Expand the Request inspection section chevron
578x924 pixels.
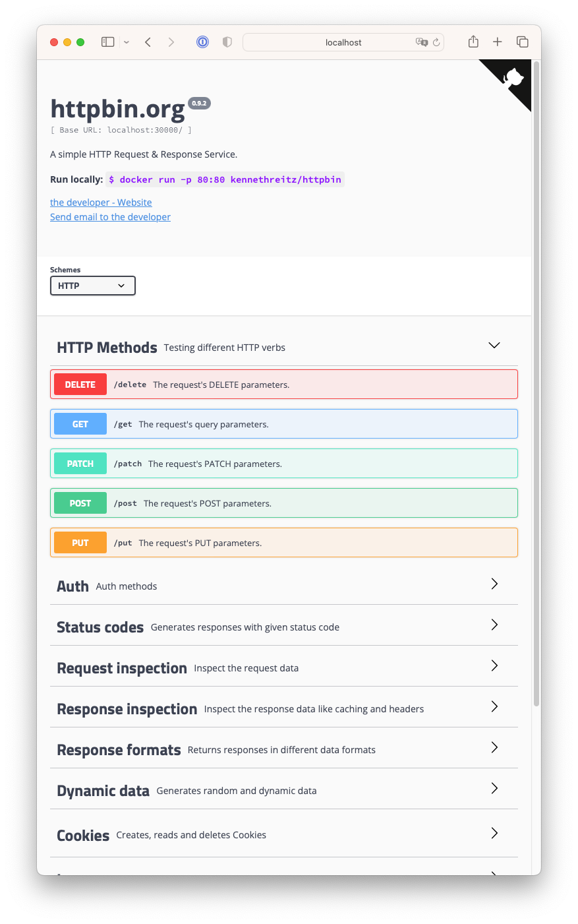pyautogui.click(x=494, y=665)
